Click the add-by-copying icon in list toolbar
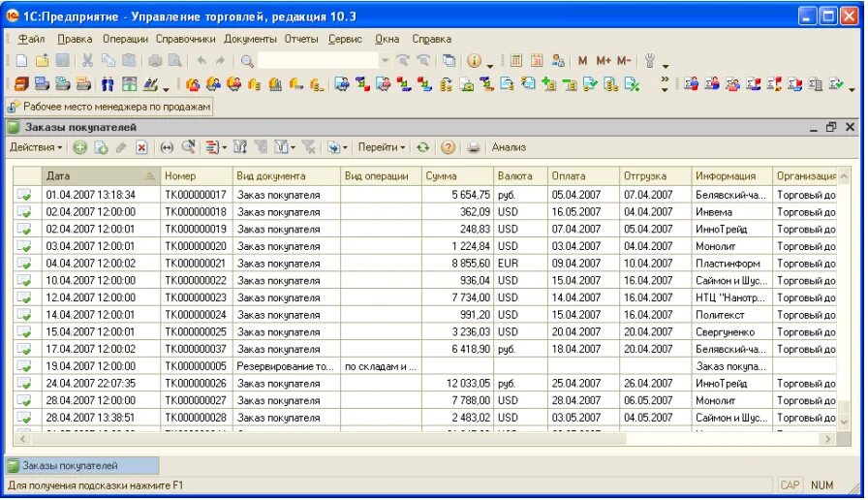Viewport: 868px width, 500px height. tap(101, 147)
